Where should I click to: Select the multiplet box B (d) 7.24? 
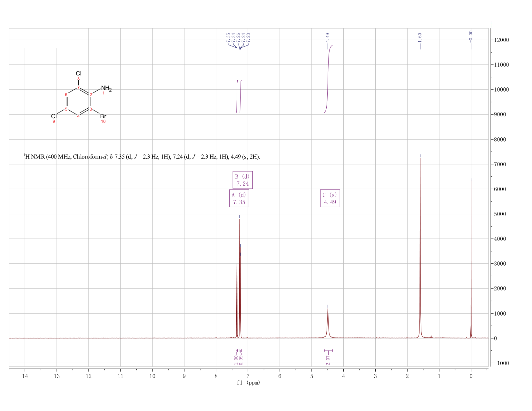click(242, 180)
